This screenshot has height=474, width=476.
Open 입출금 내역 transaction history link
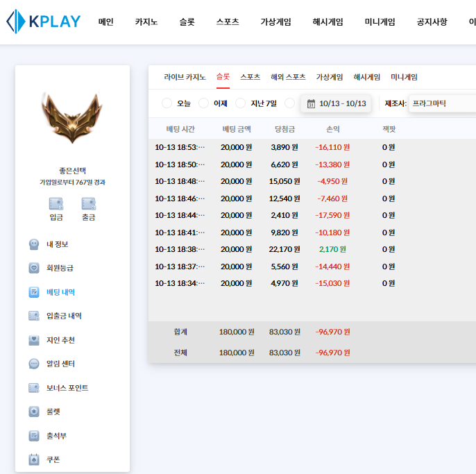coord(63,316)
